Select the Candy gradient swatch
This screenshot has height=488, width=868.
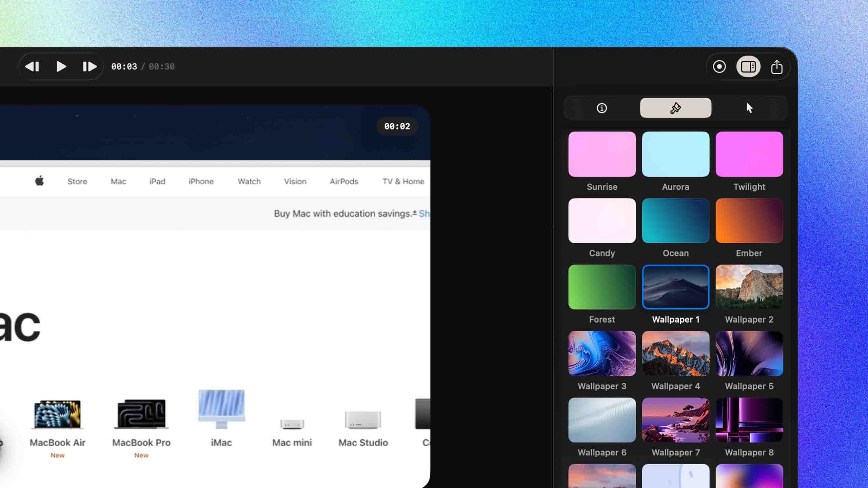(x=602, y=221)
